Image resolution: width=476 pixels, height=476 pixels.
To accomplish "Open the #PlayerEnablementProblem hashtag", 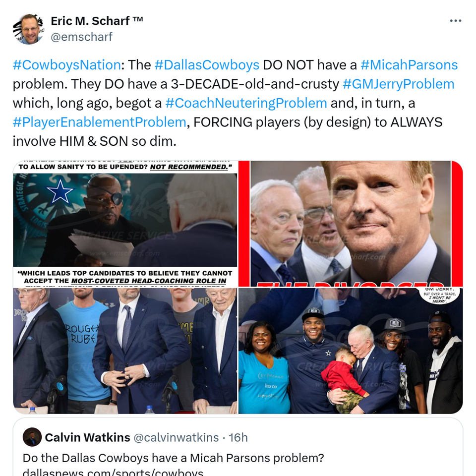I will pos(99,122).
